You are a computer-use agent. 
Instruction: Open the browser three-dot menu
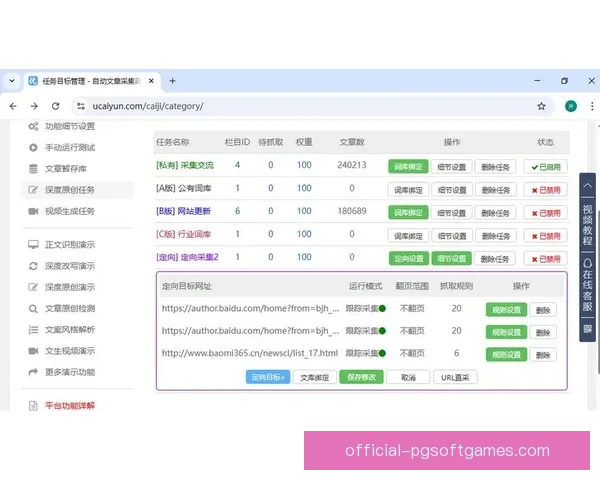coord(592,106)
